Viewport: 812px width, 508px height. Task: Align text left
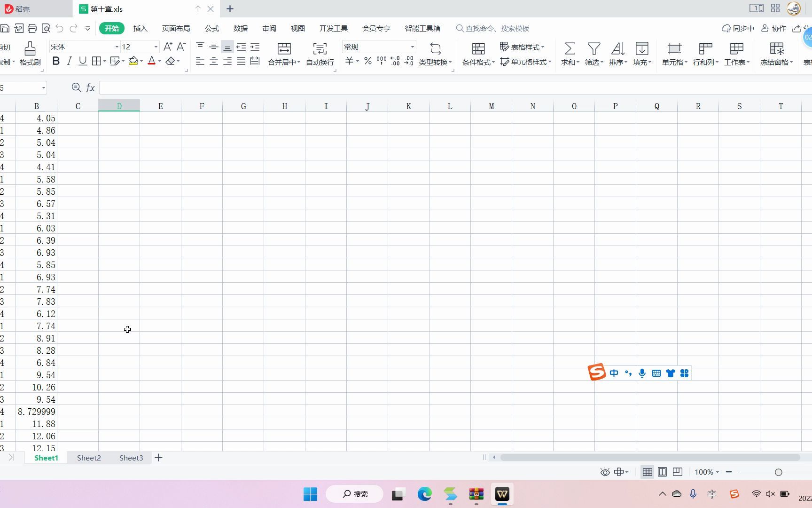point(200,61)
